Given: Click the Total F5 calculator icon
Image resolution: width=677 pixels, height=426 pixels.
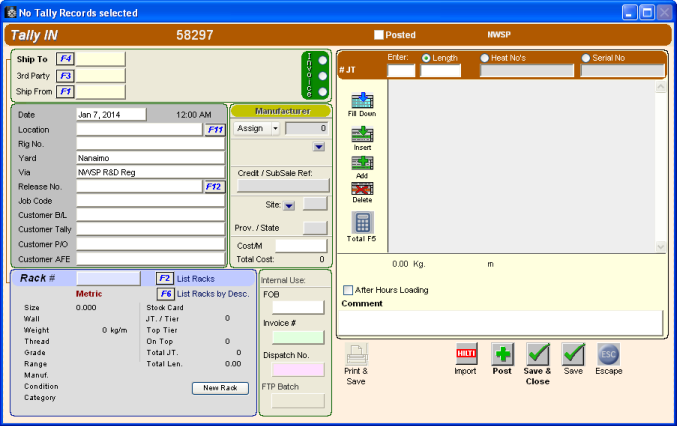Looking at the screenshot, I should click(362, 222).
